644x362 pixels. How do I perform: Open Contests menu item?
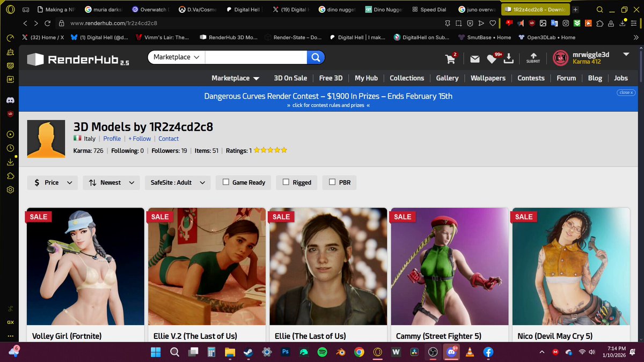click(531, 78)
